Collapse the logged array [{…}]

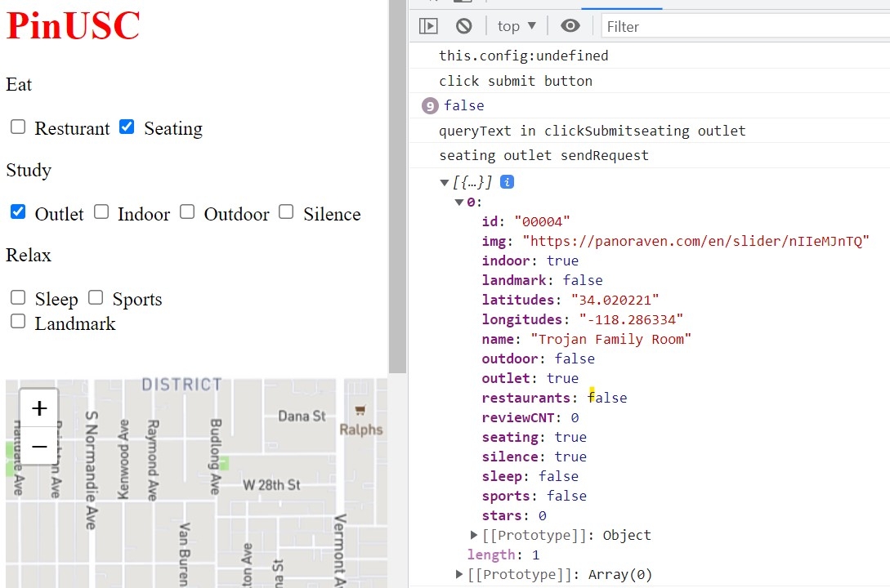point(445,183)
